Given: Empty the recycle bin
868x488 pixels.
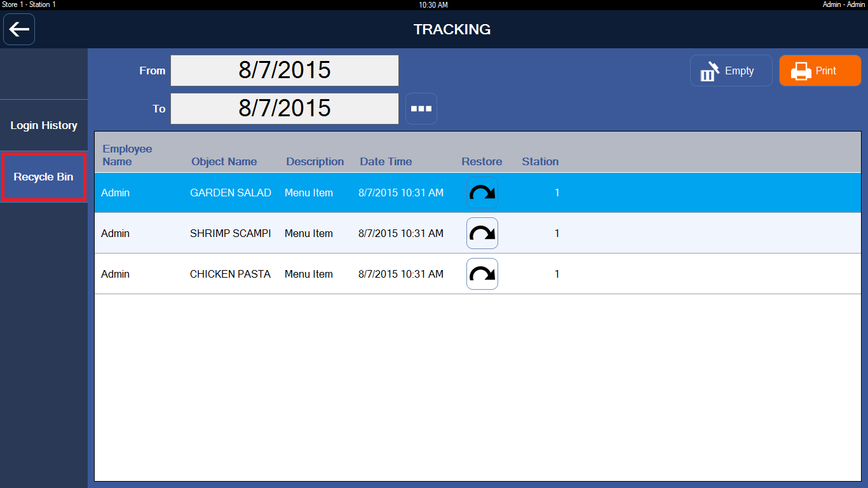Looking at the screenshot, I should (731, 71).
